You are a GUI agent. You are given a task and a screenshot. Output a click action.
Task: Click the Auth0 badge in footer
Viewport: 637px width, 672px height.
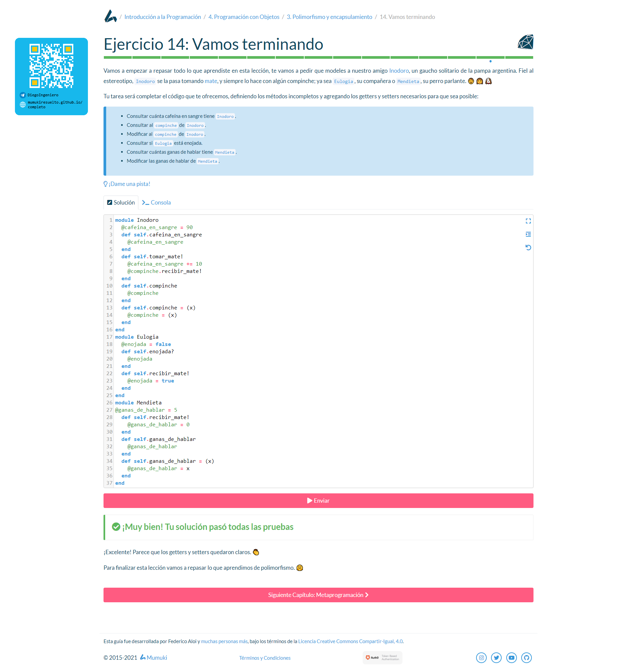pyautogui.click(x=382, y=658)
